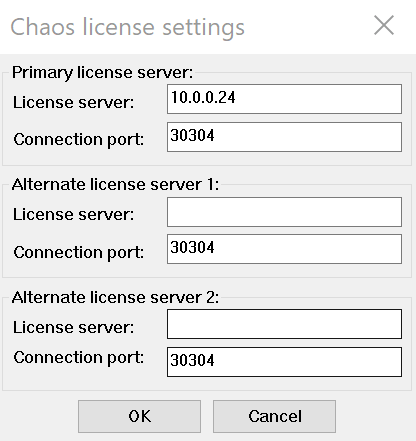This screenshot has width=416, height=441.
Task: Click the empty dialog space right of the Cancel button
Action: [x=375, y=417]
